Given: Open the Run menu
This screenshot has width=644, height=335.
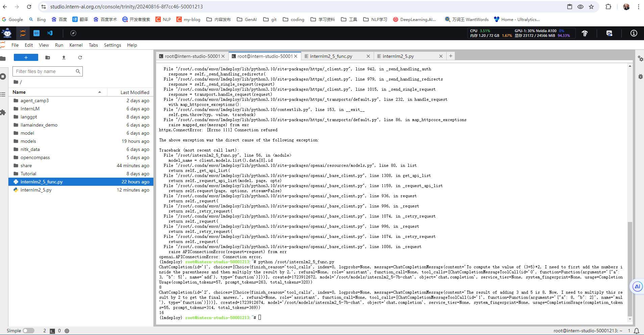Looking at the screenshot, I should coord(59,45).
